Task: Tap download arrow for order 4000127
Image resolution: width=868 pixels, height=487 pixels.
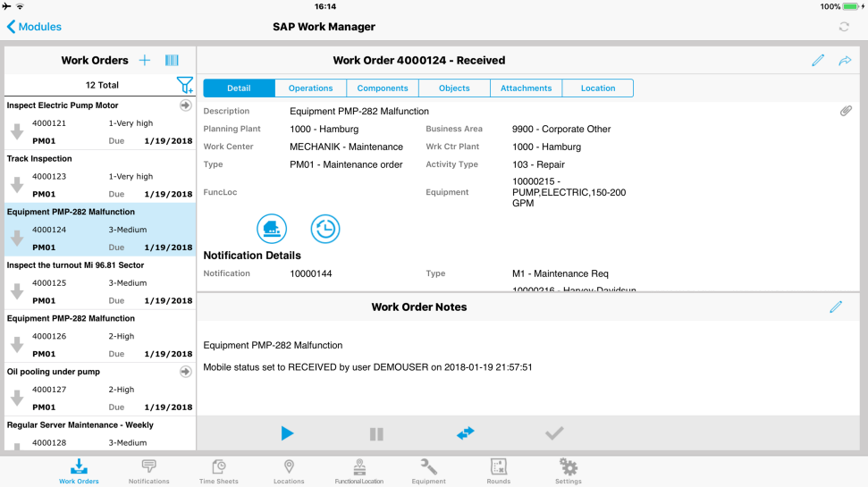Action: tap(17, 398)
